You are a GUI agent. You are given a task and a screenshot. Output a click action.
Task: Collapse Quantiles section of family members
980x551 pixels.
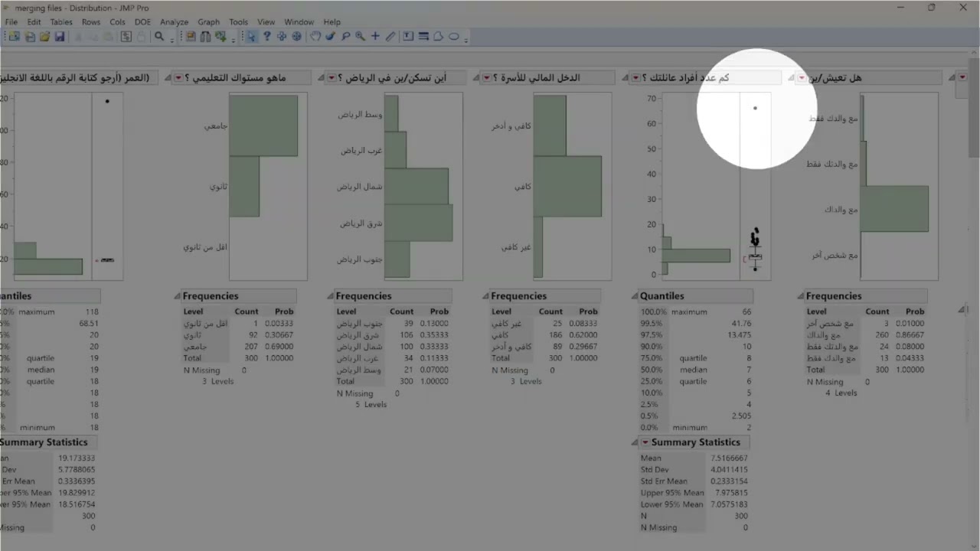coord(634,296)
